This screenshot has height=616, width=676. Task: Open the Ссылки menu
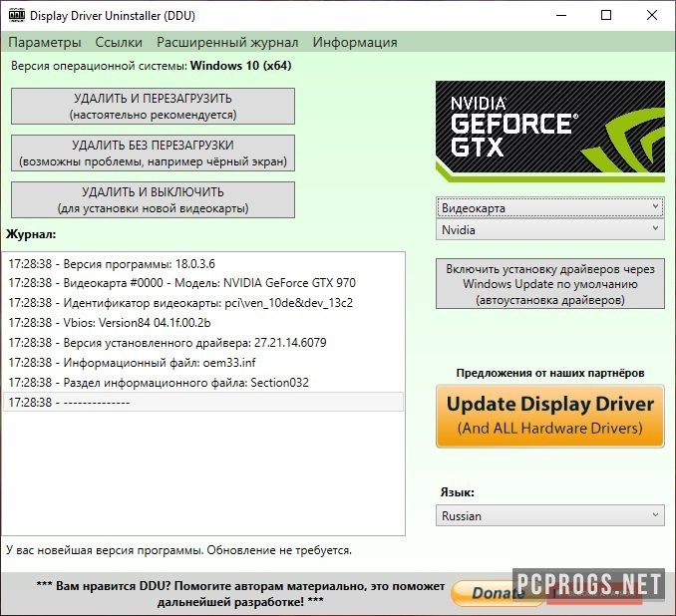(119, 42)
